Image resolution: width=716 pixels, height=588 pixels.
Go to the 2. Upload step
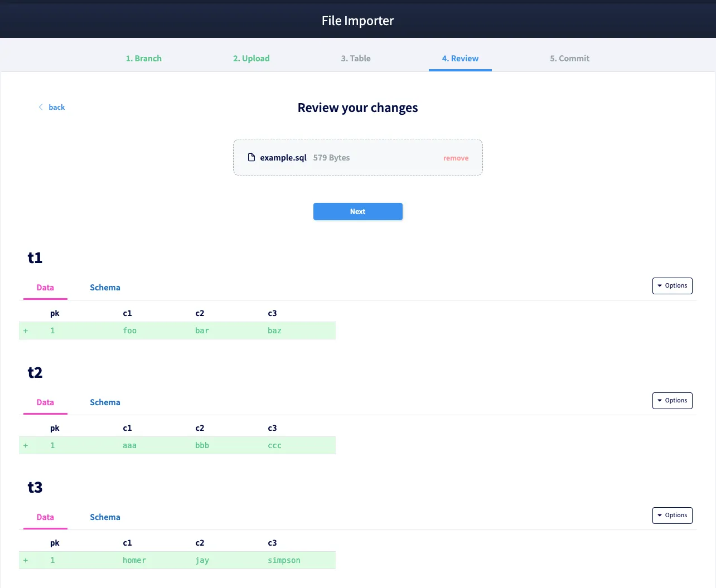coord(251,59)
